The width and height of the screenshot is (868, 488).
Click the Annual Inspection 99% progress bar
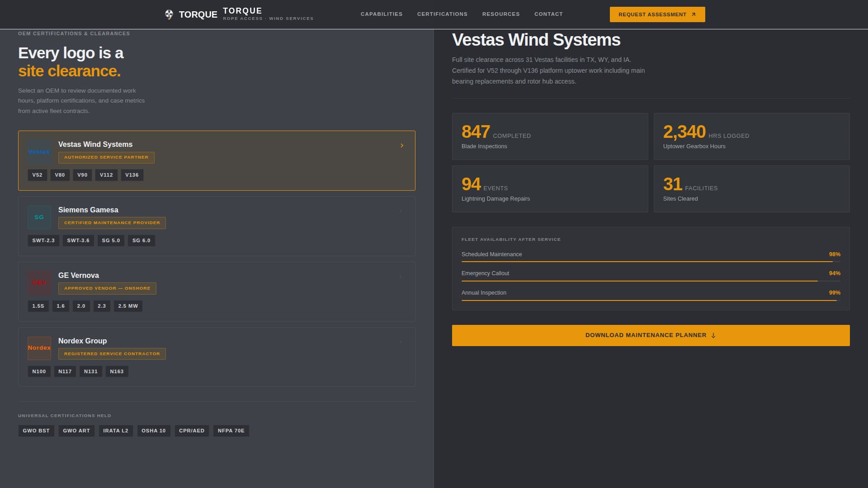(x=651, y=300)
